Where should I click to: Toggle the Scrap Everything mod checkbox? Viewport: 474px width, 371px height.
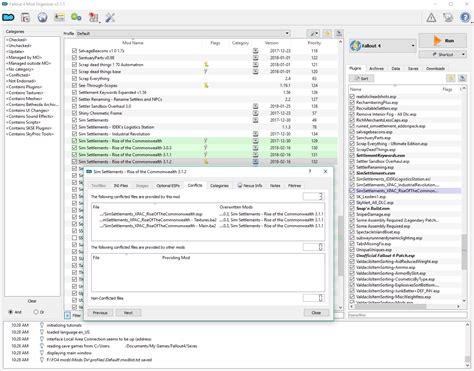tap(74, 78)
